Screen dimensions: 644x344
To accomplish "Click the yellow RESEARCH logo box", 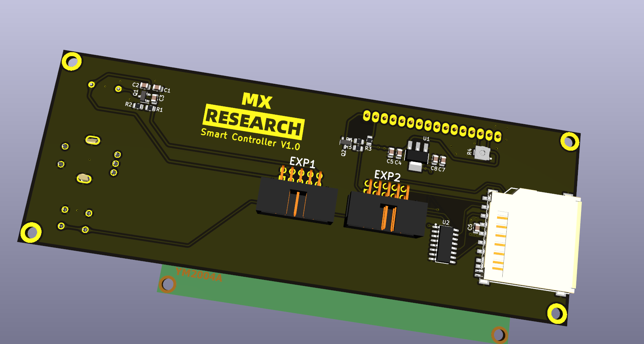I will 254,122.
